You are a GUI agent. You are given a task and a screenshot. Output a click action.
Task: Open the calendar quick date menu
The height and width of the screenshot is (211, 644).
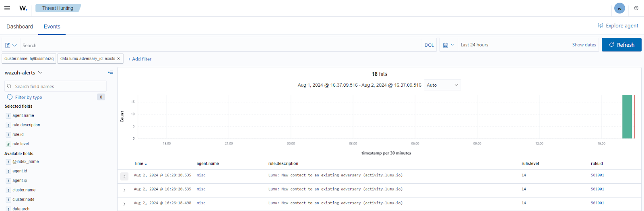(448, 45)
